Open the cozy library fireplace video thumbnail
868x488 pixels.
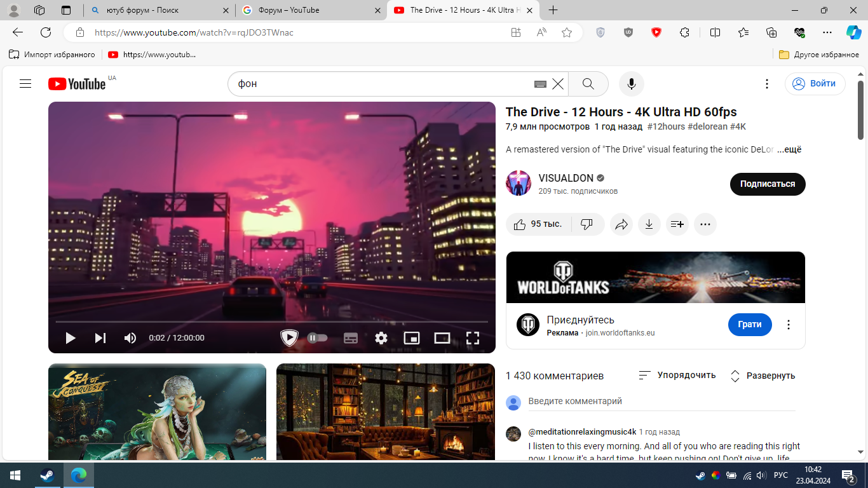386,412
